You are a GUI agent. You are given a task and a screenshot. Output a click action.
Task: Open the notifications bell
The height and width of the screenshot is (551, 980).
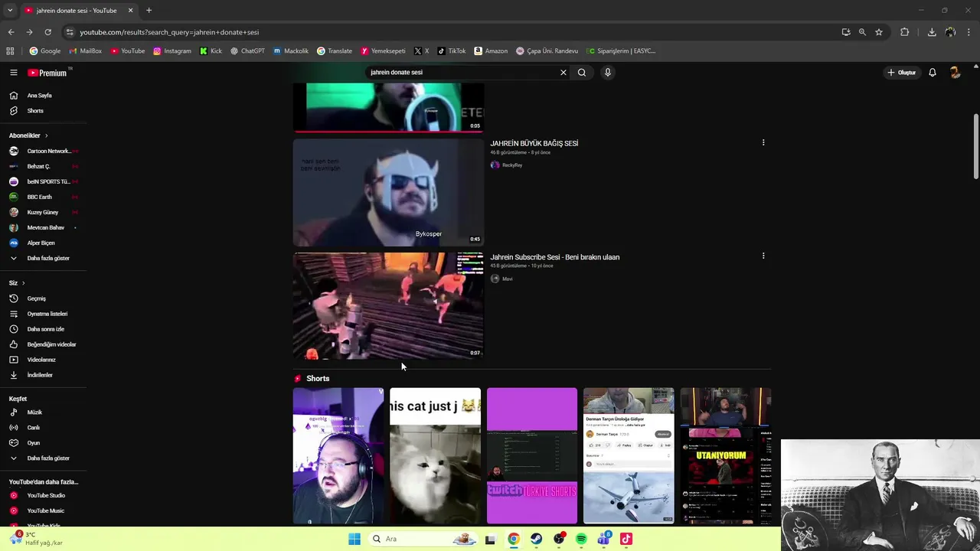(x=933, y=73)
